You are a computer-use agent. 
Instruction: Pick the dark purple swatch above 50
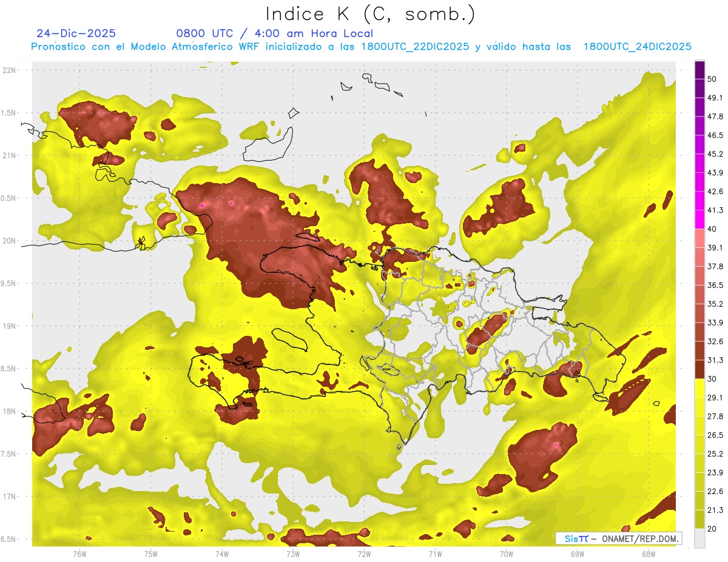tap(699, 70)
